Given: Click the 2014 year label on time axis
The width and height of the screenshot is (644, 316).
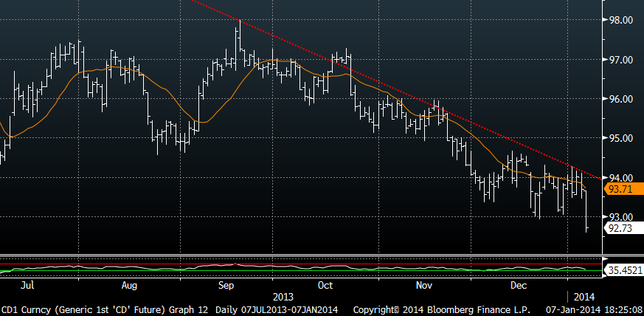Looking at the screenshot, I should 584,295.
